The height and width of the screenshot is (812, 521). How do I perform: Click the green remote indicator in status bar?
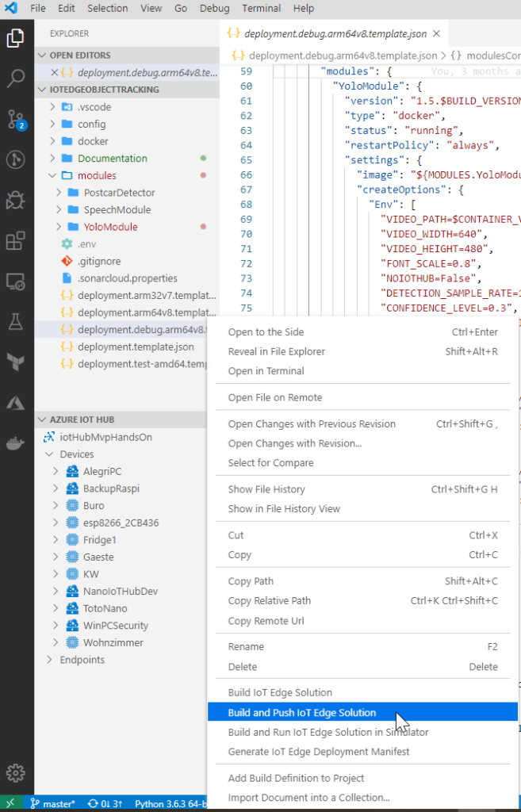(11, 804)
